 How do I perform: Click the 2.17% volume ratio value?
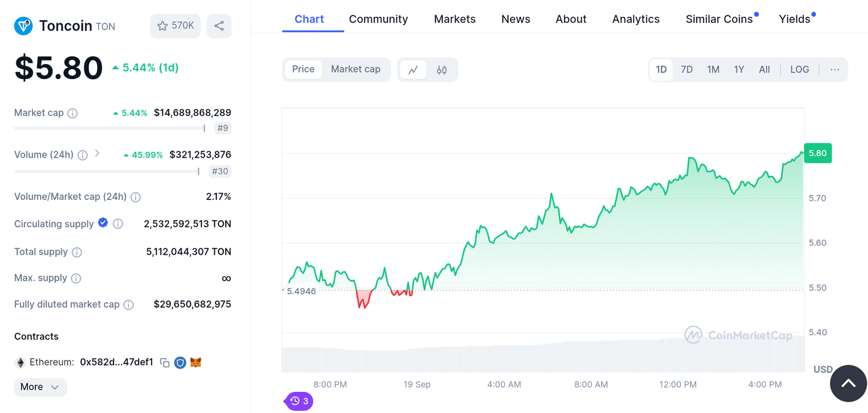coord(219,197)
